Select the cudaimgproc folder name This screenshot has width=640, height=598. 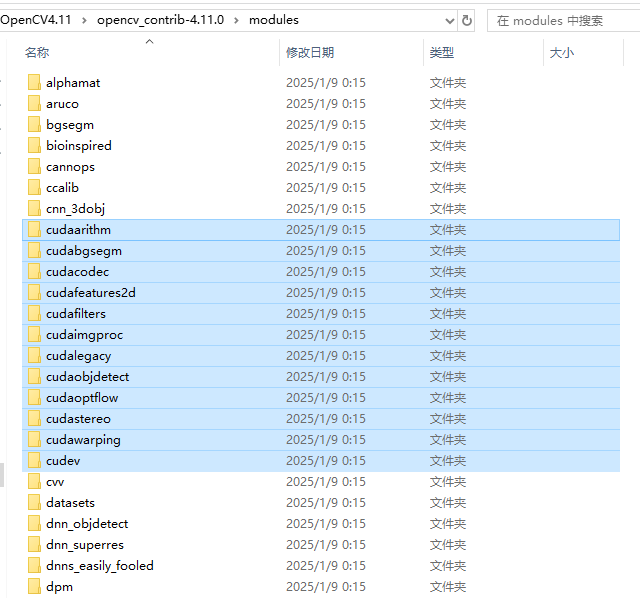click(84, 335)
